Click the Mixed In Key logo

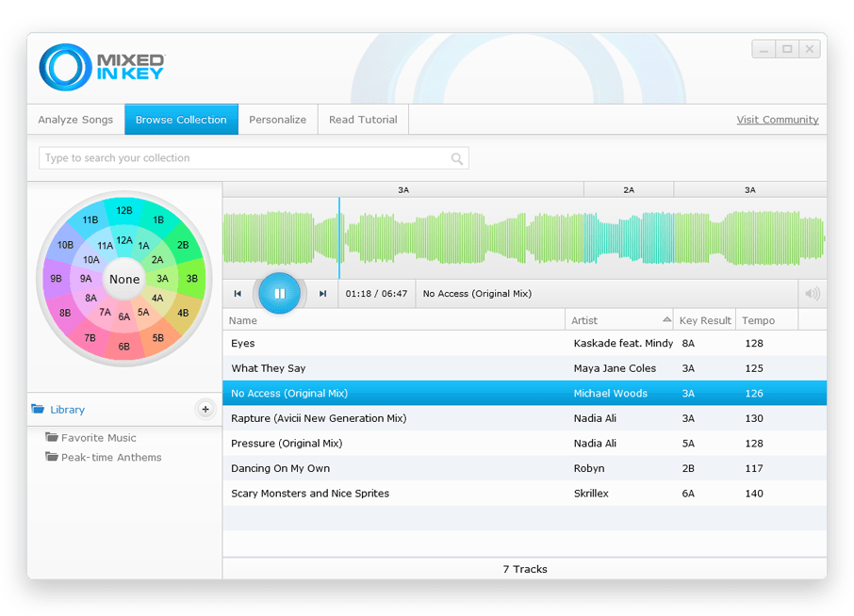102,68
